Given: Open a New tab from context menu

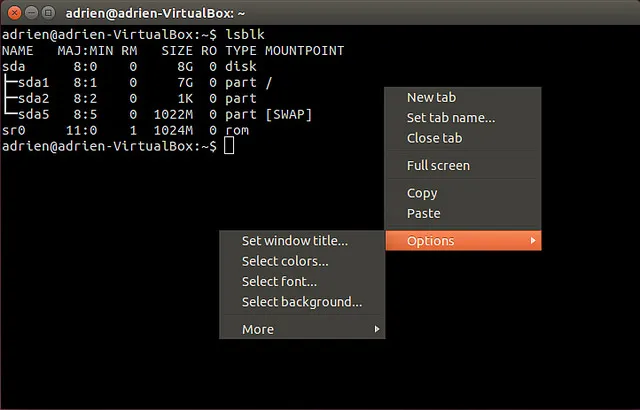Looking at the screenshot, I should click(431, 98).
